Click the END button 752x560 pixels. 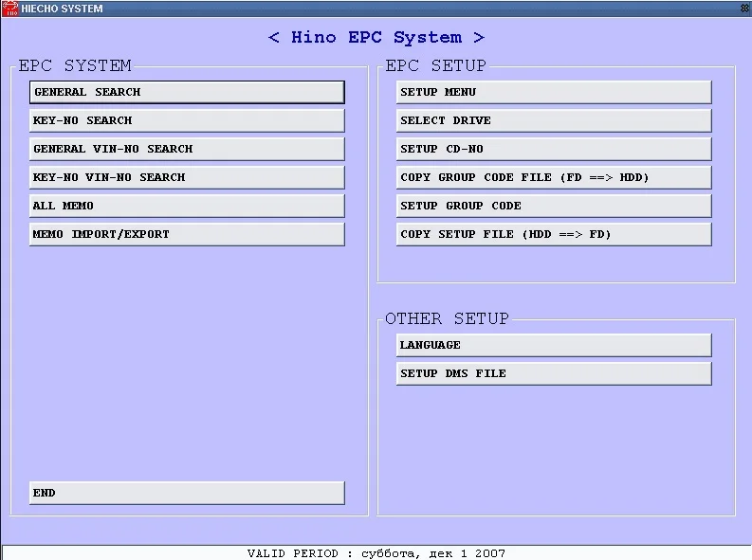187,493
